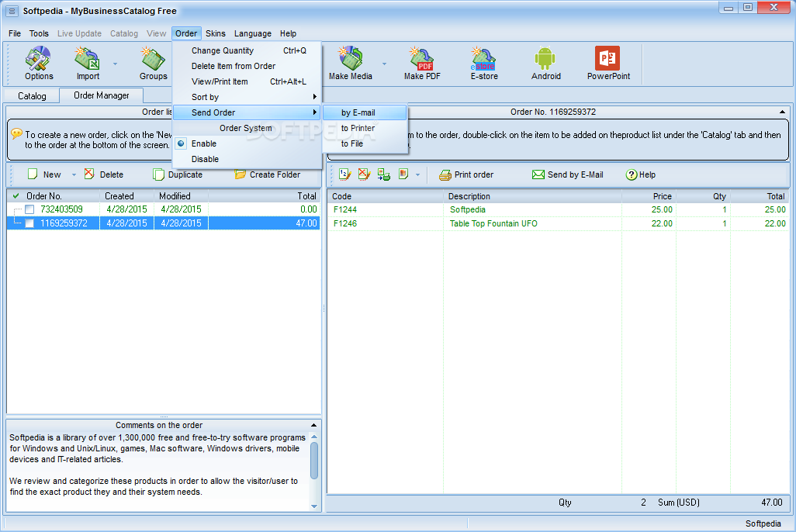Click the Send by E-Mail envelope icon
This screenshot has height=532, width=796.
[538, 174]
